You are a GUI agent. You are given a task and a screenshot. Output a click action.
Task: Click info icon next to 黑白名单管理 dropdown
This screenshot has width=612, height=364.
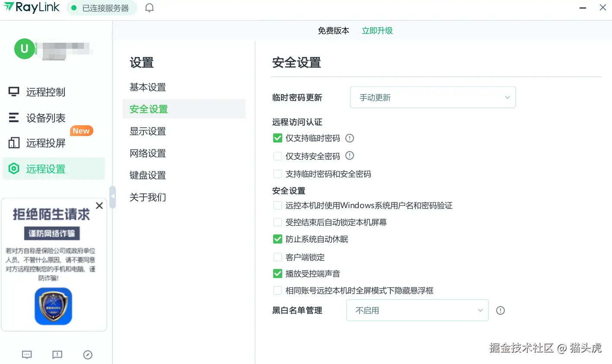500,310
